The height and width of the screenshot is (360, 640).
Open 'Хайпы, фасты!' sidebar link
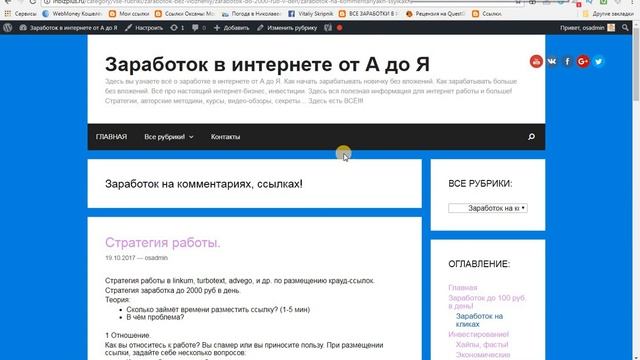482,344
